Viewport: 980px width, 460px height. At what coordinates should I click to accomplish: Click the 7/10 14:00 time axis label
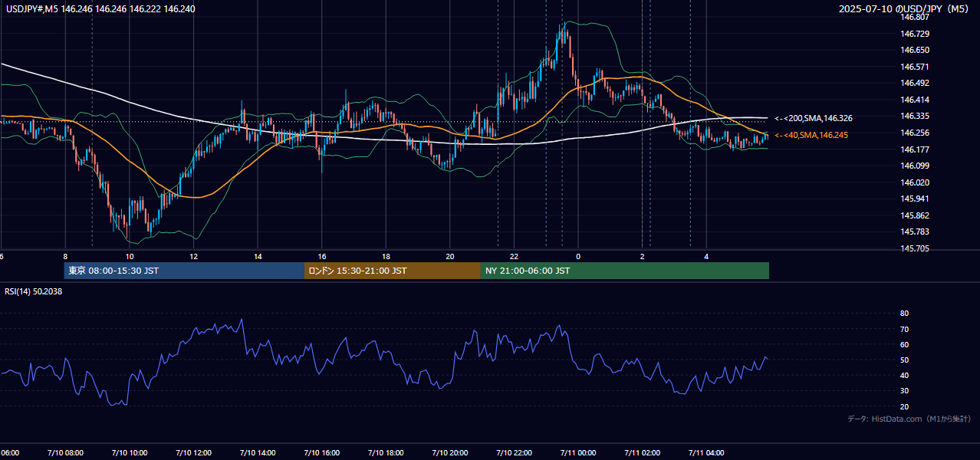258,453
